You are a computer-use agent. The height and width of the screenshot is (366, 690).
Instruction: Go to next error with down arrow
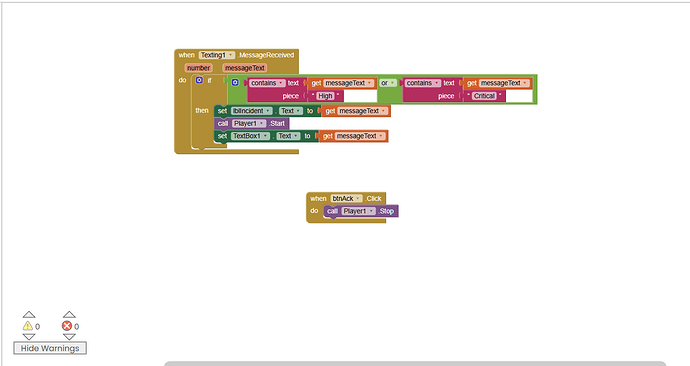tap(69, 337)
